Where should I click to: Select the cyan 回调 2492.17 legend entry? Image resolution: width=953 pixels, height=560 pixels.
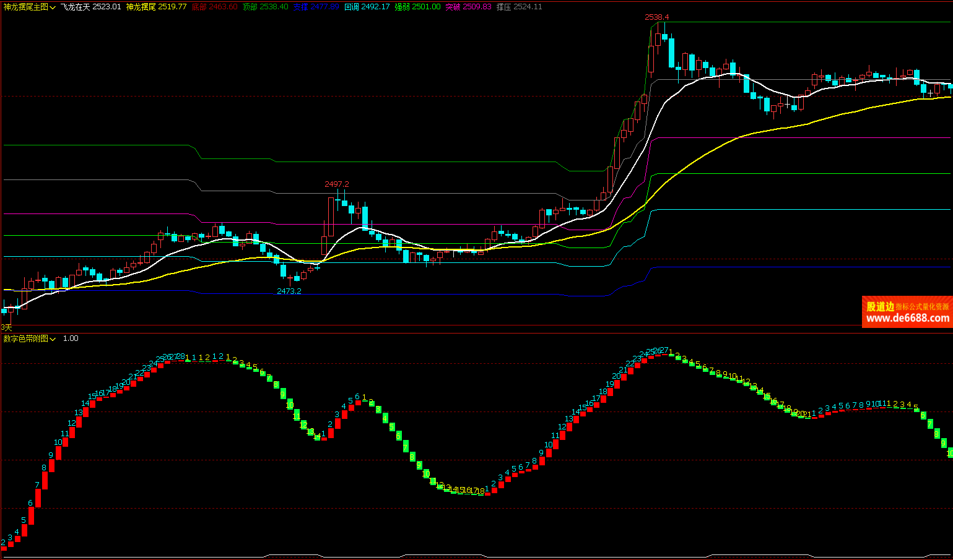coord(367,7)
